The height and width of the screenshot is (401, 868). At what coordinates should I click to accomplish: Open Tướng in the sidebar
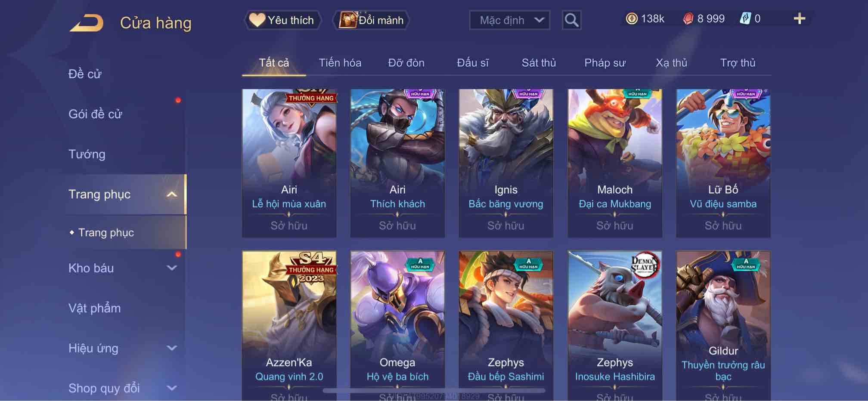click(87, 154)
